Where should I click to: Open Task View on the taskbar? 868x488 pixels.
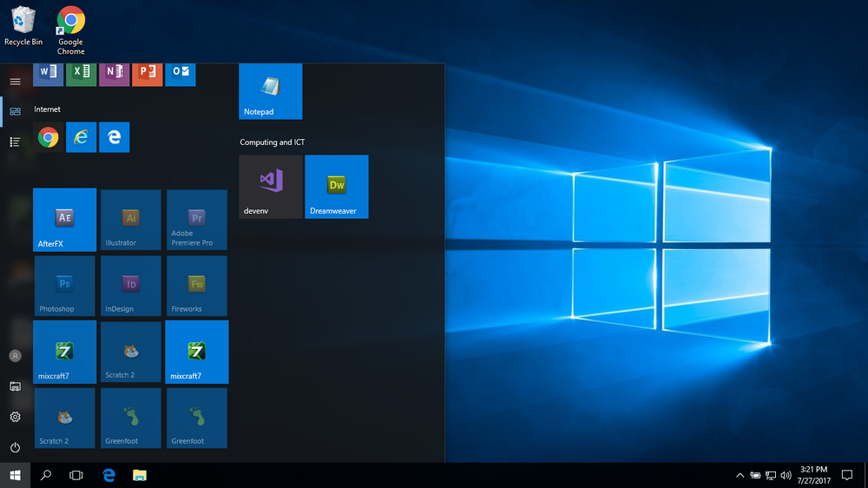click(x=76, y=475)
